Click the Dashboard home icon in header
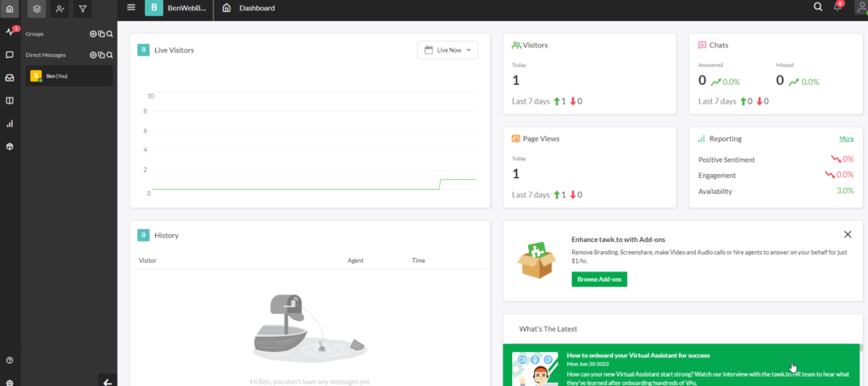Viewport: 868px width, 386px height. coord(225,8)
